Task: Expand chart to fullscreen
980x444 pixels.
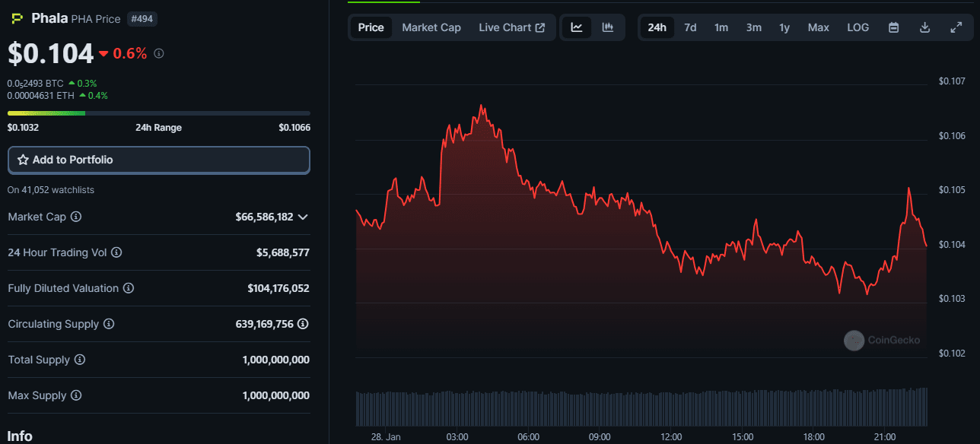Action: click(x=956, y=27)
